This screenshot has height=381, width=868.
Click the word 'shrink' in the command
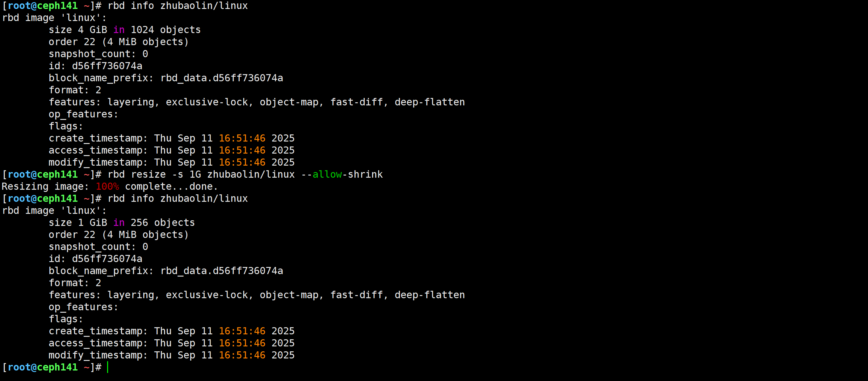365,174
